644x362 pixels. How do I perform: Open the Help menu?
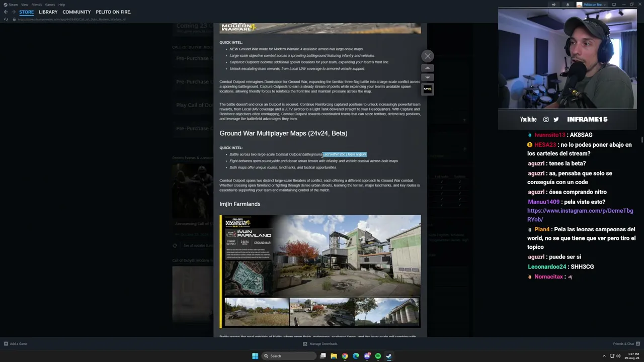61,5
